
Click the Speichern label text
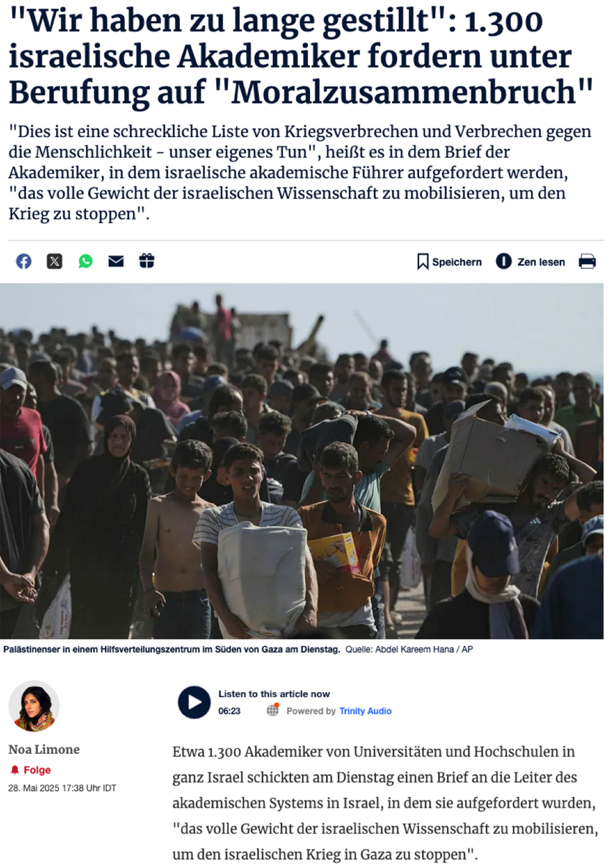tap(456, 262)
